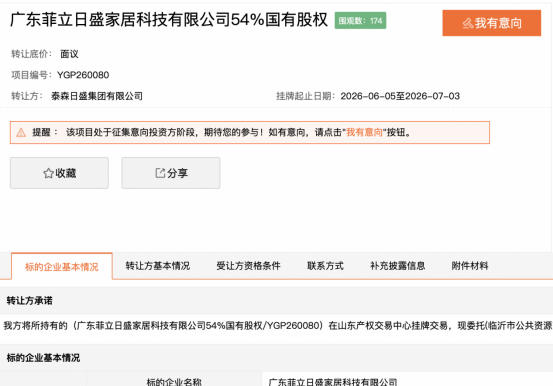
Task: Click the 挂牌起止日期 label
Action: pos(305,96)
